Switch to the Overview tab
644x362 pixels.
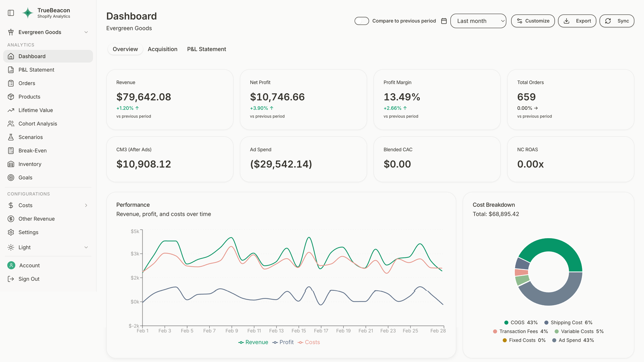125,49
